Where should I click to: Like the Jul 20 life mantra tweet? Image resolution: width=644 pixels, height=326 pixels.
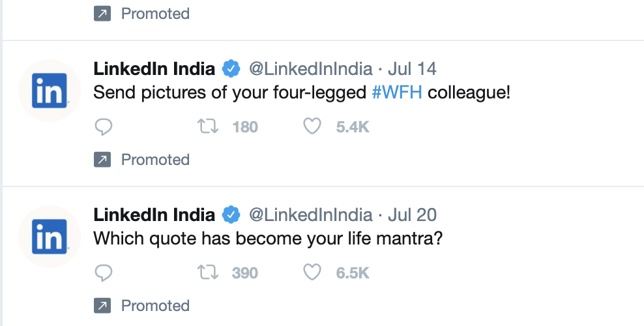click(313, 273)
